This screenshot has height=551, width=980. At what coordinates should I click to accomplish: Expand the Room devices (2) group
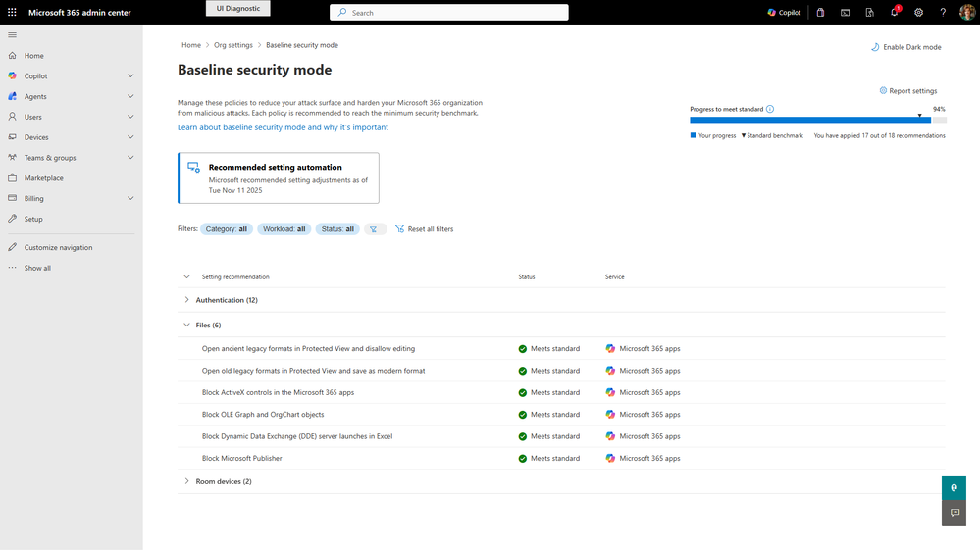tap(186, 481)
